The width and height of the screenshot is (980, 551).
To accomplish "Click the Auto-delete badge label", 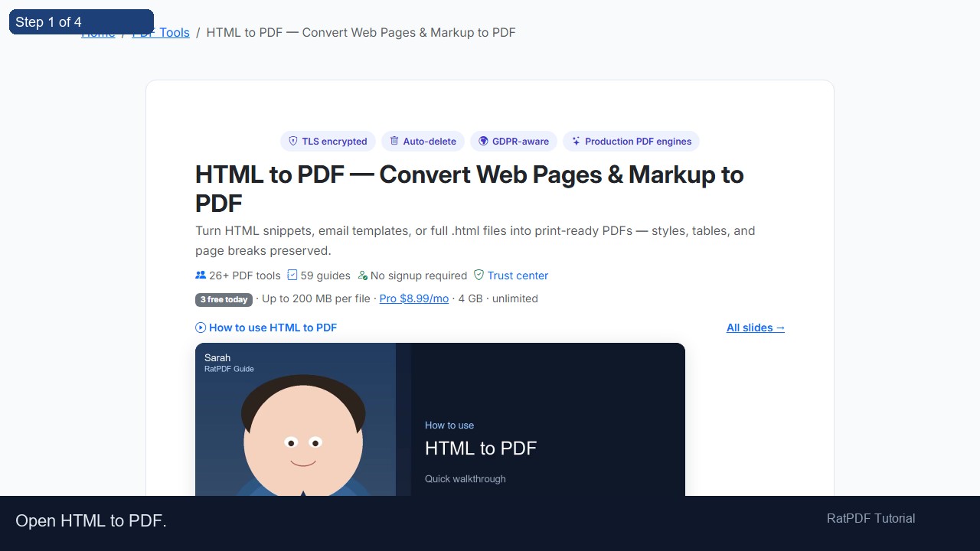I will click(x=430, y=142).
